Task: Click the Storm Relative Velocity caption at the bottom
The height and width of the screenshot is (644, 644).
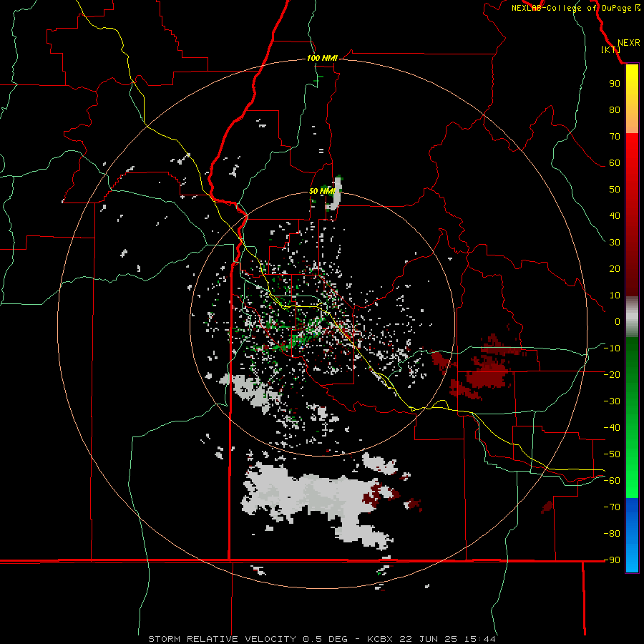Action: [322, 639]
